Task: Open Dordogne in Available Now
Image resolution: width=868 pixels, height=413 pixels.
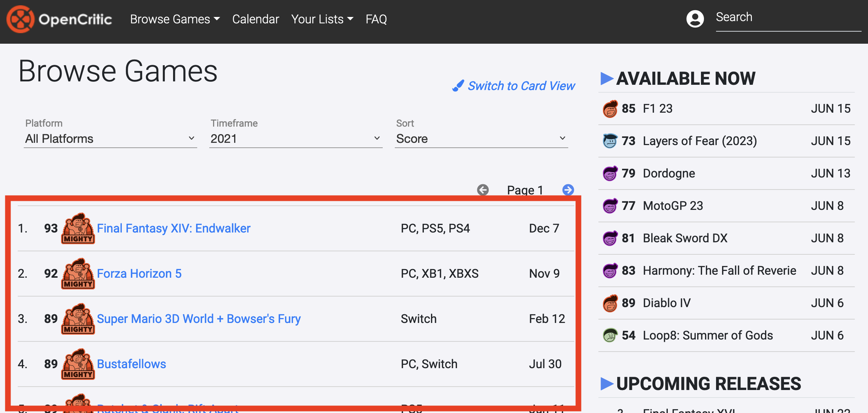Action: point(669,173)
